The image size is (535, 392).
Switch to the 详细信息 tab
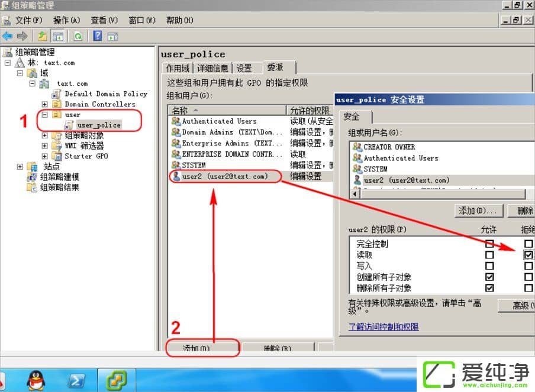pyautogui.click(x=212, y=68)
